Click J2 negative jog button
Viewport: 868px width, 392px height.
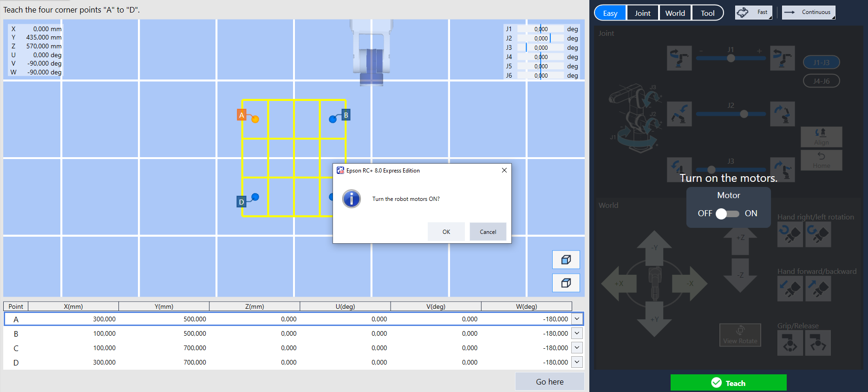tap(679, 114)
